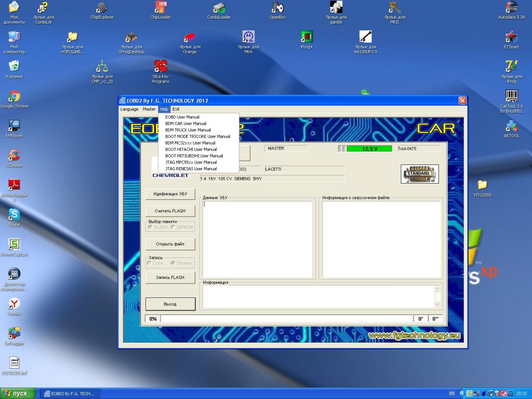Open Mtrk shortcut icon
The height and width of the screenshot is (399, 532).
(248, 43)
